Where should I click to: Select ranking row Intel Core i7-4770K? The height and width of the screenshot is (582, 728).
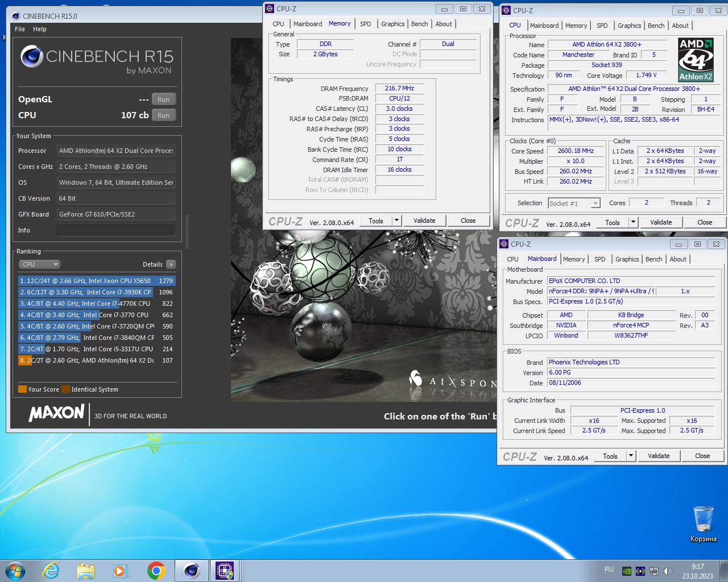pos(97,304)
